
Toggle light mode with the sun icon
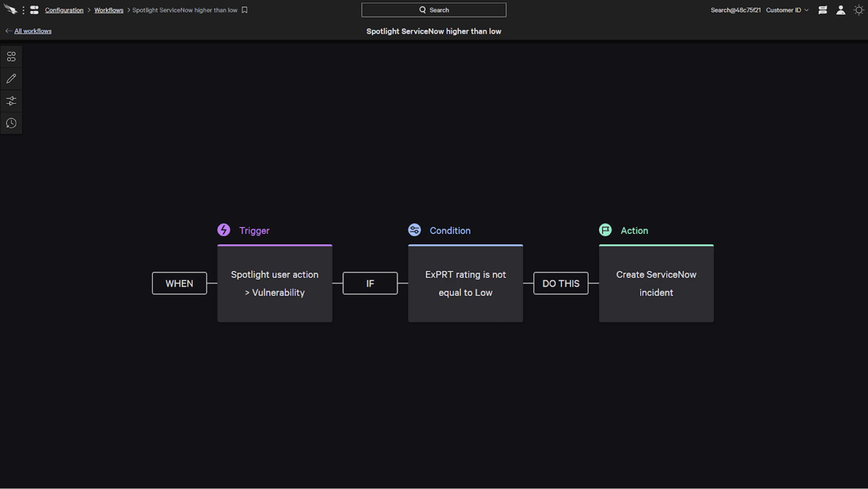859,10
